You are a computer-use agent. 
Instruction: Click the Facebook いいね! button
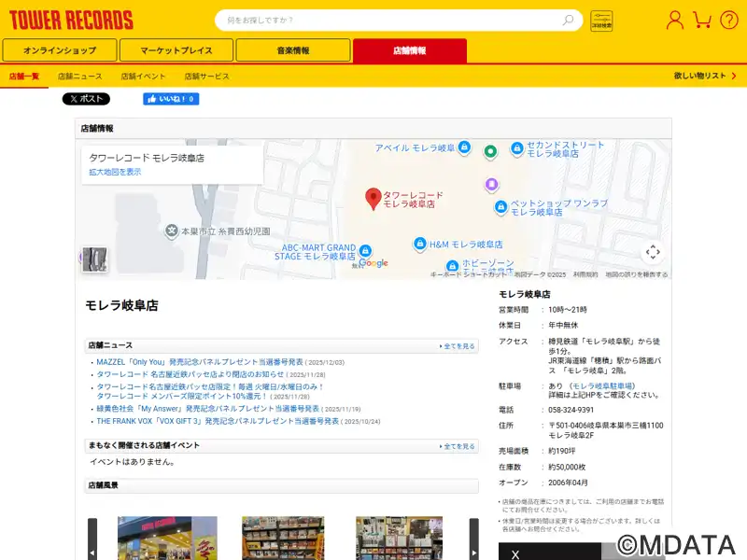171,99
